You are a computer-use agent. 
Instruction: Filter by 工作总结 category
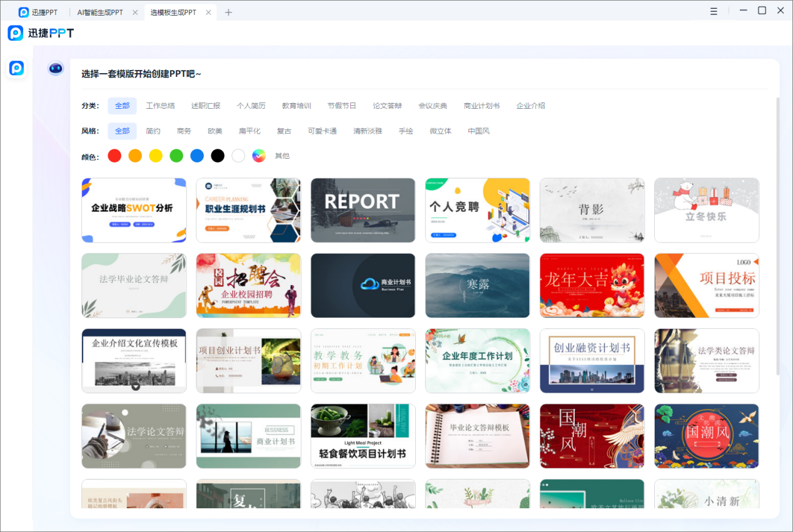point(160,106)
